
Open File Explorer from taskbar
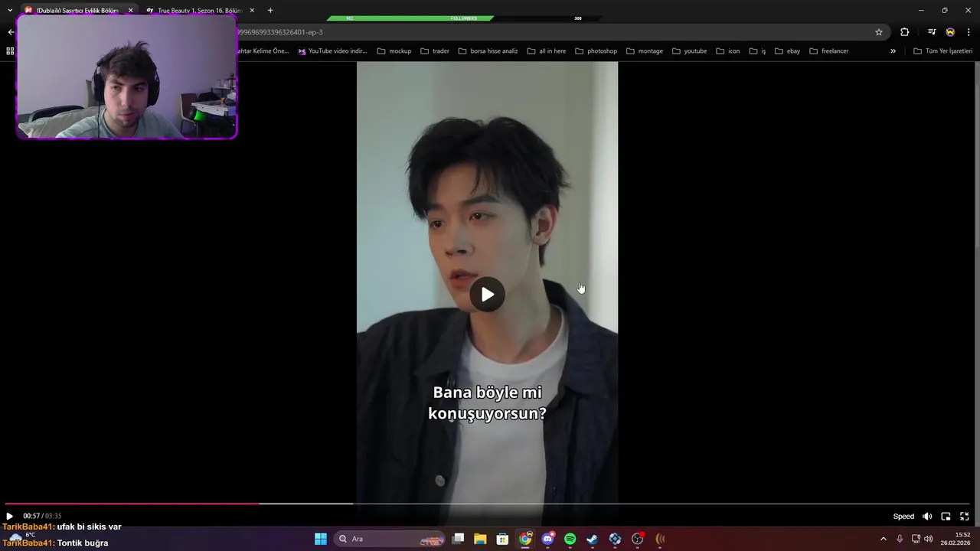480,539
